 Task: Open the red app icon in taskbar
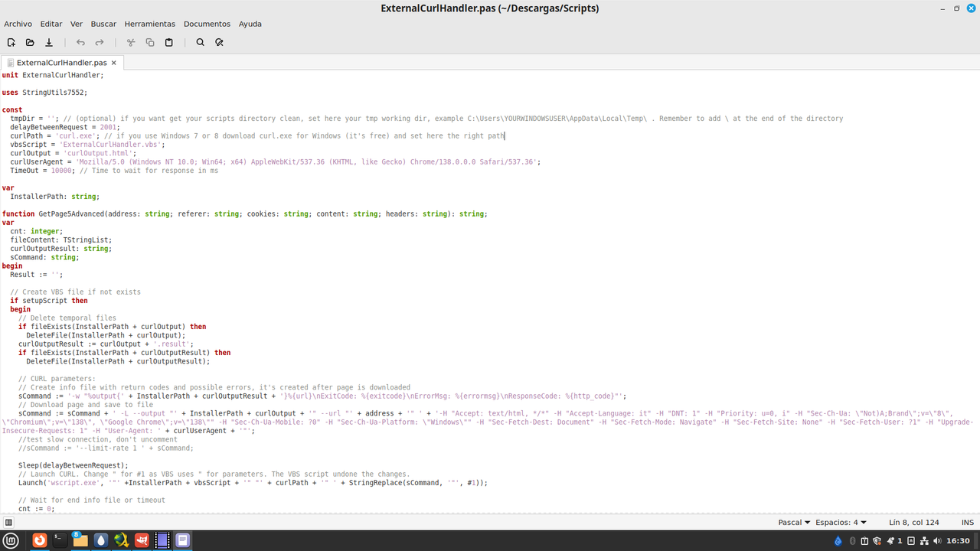(x=142, y=540)
